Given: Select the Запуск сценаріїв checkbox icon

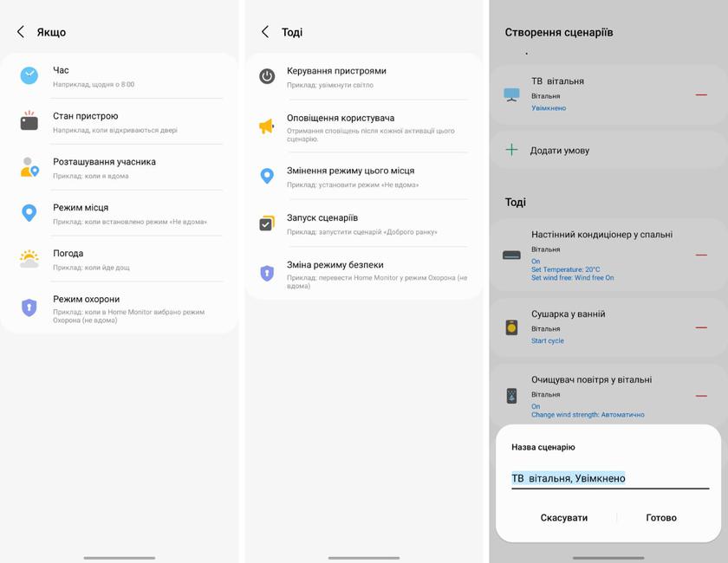Looking at the screenshot, I should tap(267, 223).
